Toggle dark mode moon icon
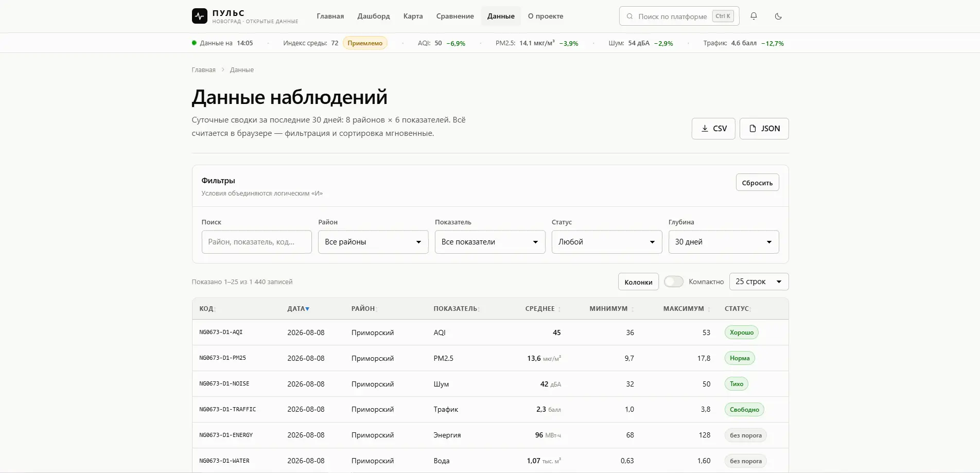 pyautogui.click(x=778, y=16)
